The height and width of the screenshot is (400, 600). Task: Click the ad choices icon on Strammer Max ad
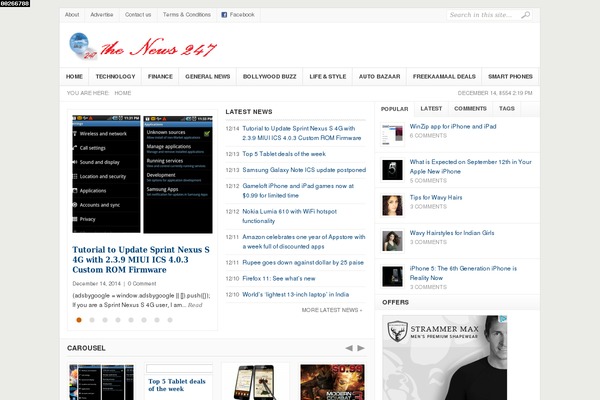coord(504,318)
